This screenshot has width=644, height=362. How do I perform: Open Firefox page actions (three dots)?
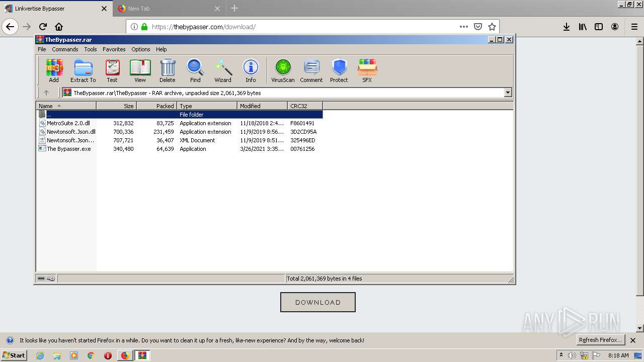464,27
